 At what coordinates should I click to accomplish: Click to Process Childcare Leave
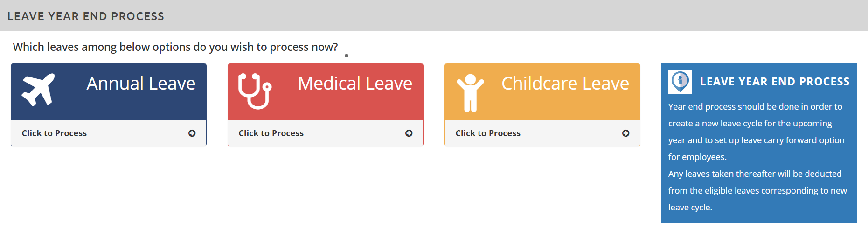coord(542,133)
